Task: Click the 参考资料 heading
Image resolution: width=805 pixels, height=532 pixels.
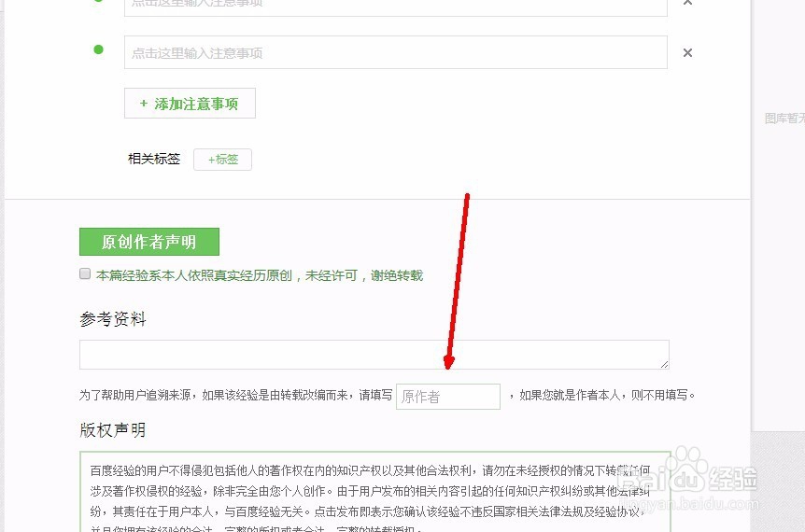Action: [x=113, y=319]
